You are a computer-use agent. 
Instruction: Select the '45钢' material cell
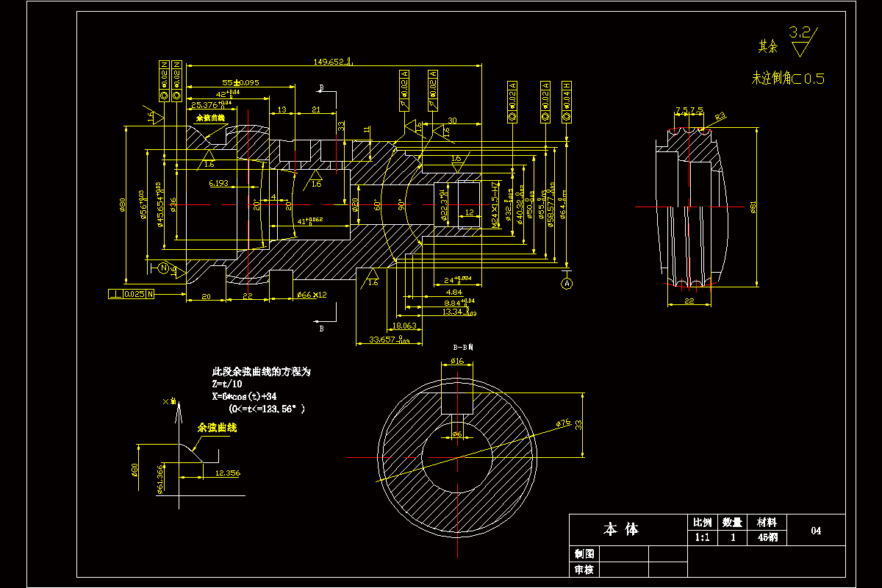tap(767, 538)
